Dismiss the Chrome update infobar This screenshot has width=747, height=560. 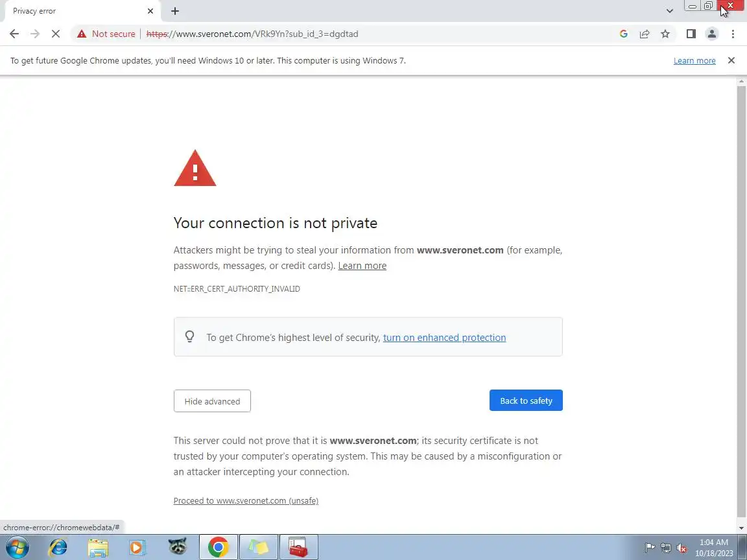point(731,60)
